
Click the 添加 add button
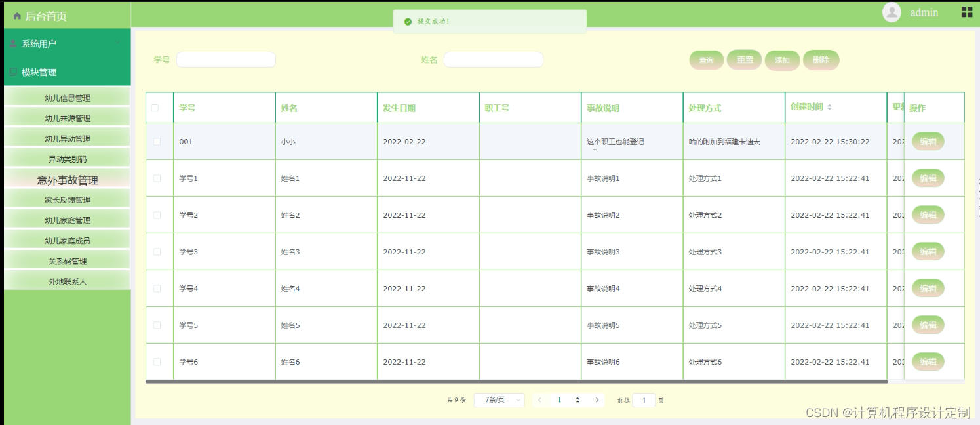(x=783, y=60)
